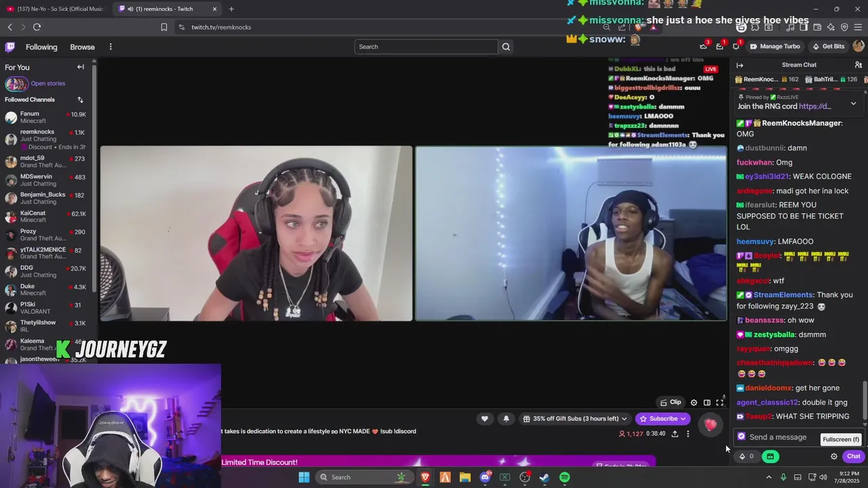The width and height of the screenshot is (868, 488).
Task: Open the Brave playlist music icon
Action: pos(790,27)
